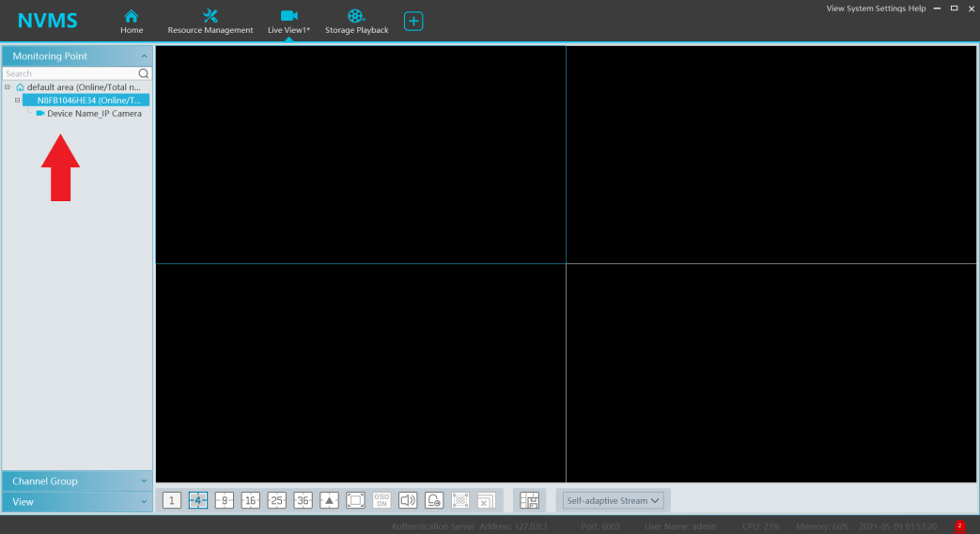Switch to the 16-screen split layout
The height and width of the screenshot is (534, 980).
pos(251,500)
